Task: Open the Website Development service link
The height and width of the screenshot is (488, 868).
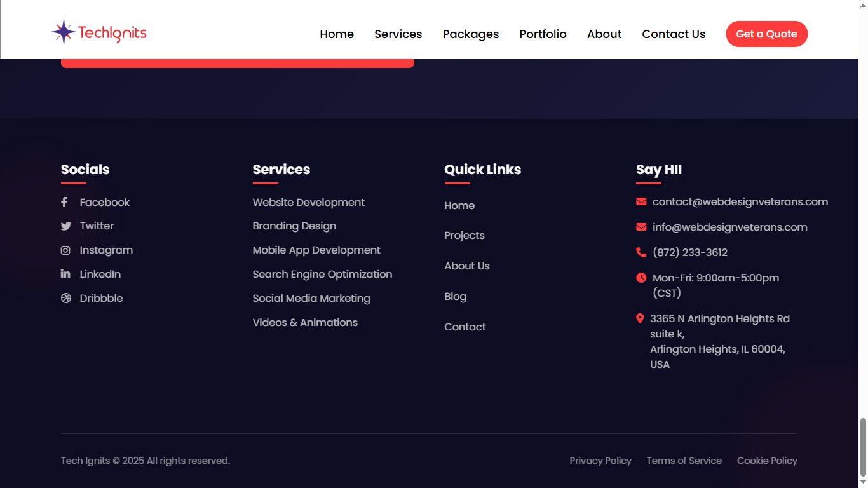Action: (x=308, y=202)
